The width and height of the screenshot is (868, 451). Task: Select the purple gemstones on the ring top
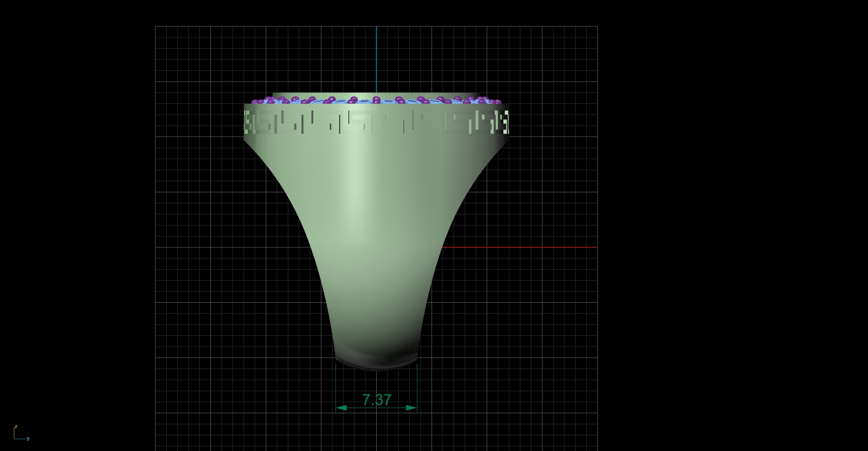tap(376, 100)
